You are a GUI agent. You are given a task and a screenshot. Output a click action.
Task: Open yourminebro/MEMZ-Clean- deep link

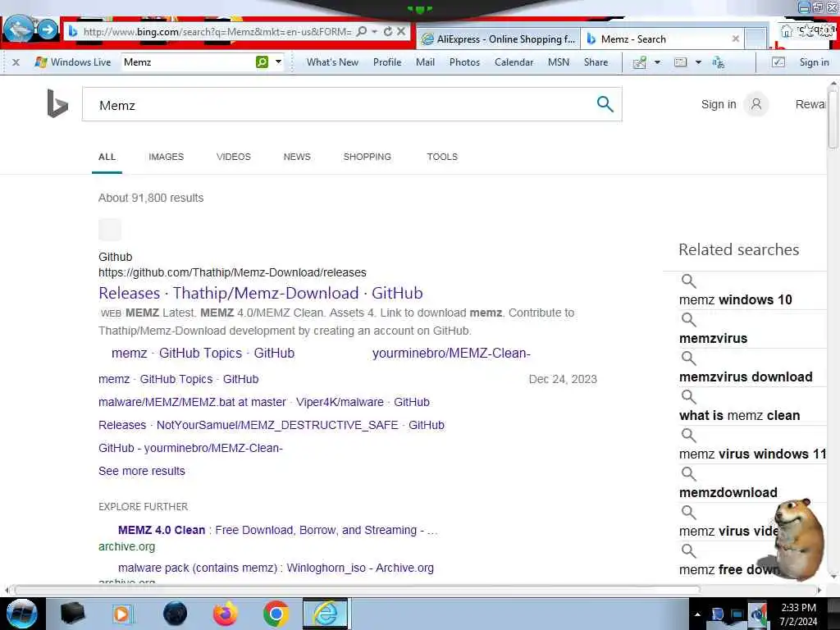451,354
